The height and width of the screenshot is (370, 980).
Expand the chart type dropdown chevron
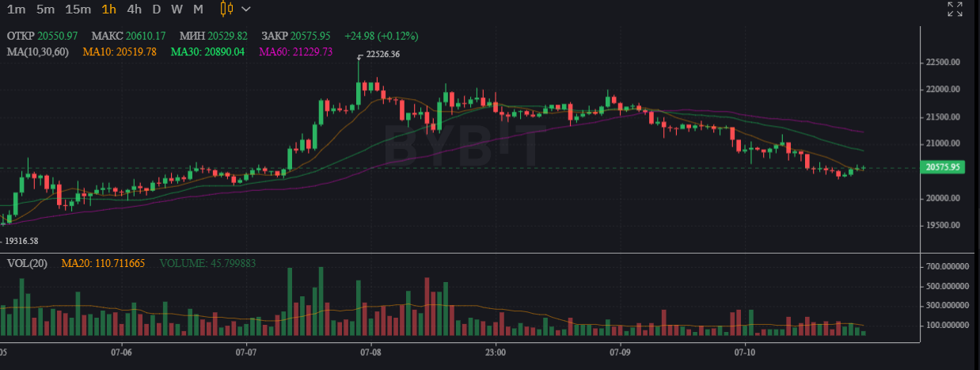[246, 10]
